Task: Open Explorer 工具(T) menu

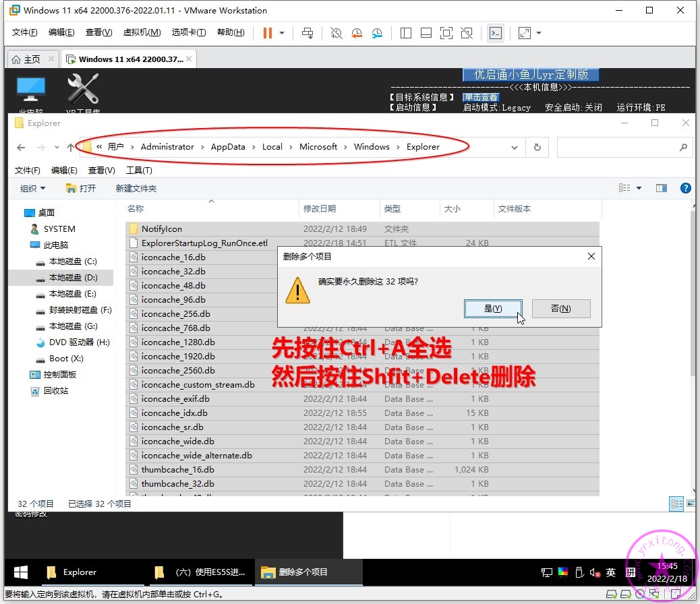Action: (x=139, y=171)
